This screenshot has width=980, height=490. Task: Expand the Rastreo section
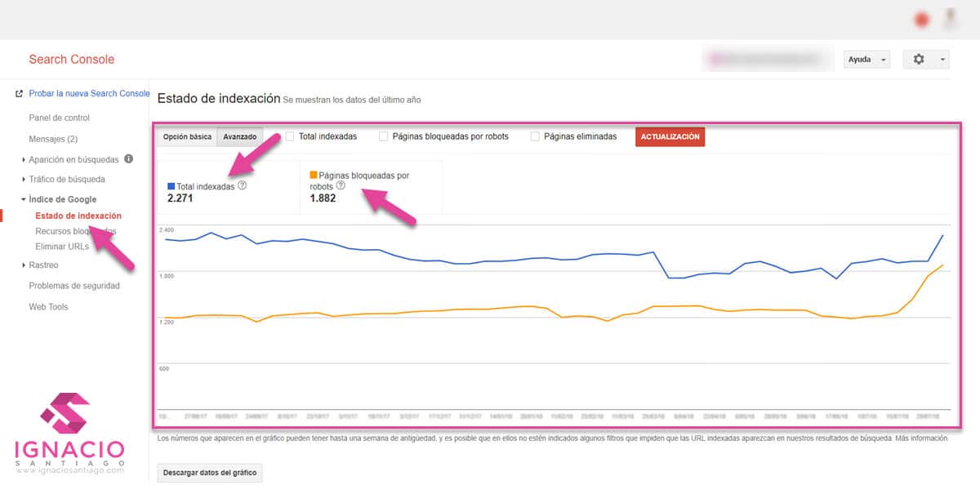(23, 265)
